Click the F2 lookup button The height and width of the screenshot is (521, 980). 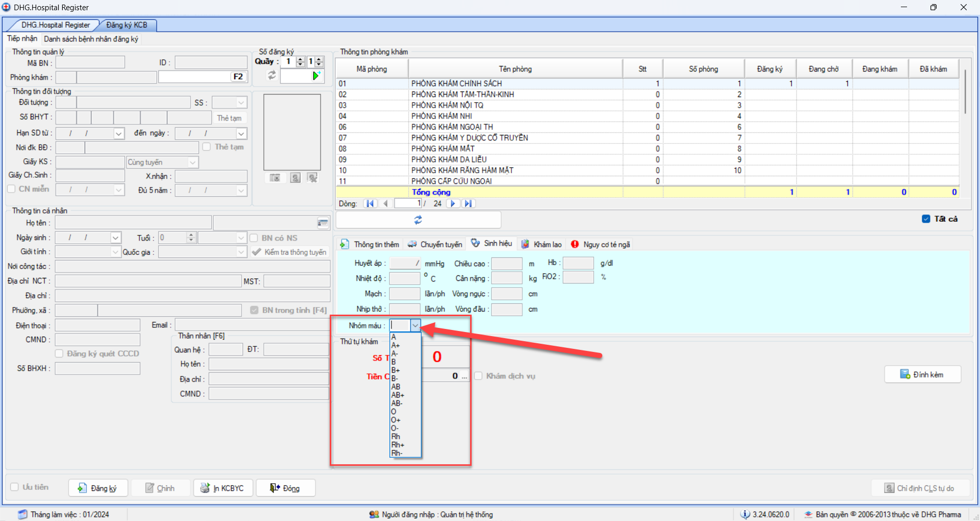[238, 77]
